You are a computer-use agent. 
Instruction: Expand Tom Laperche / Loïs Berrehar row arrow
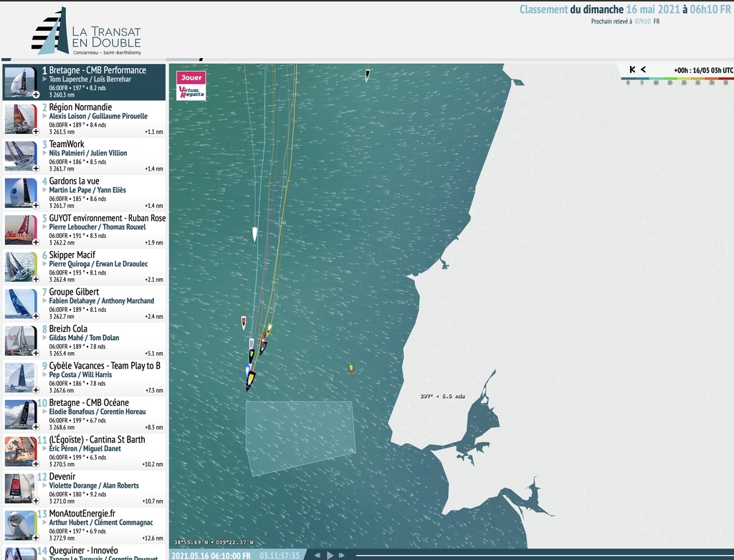point(45,79)
